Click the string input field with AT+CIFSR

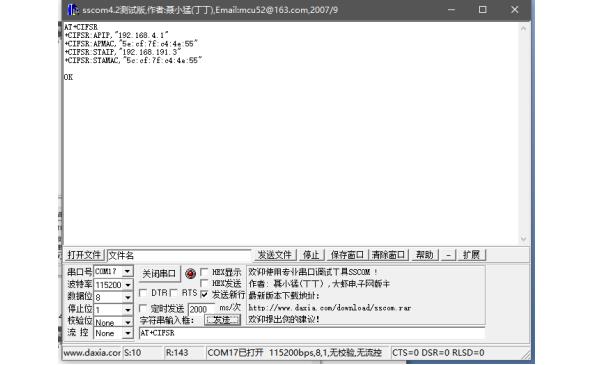[x=312, y=333]
